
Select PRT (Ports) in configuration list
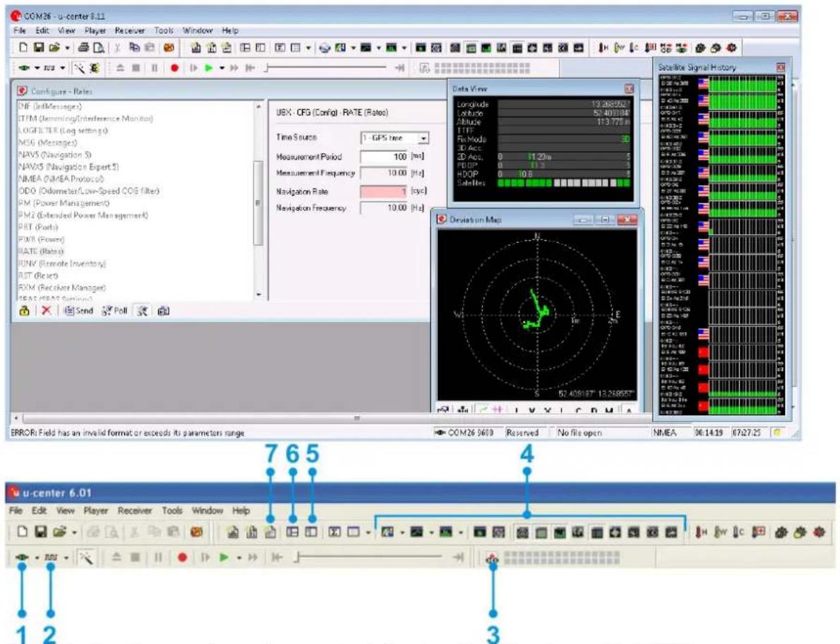pyautogui.click(x=38, y=227)
